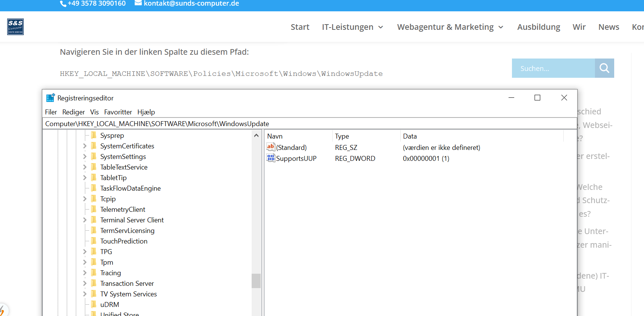Click the uDRM folder icon
Image resolution: width=644 pixels, height=316 pixels.
coord(94,304)
